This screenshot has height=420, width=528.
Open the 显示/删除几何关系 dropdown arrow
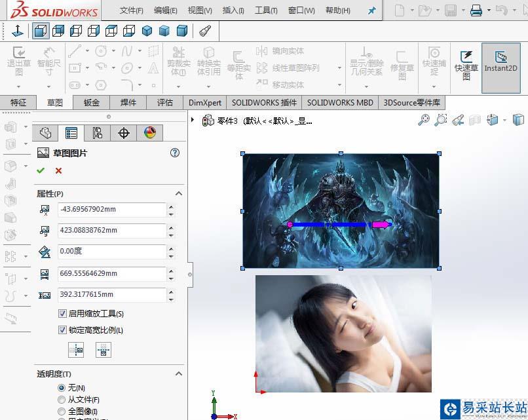366,87
